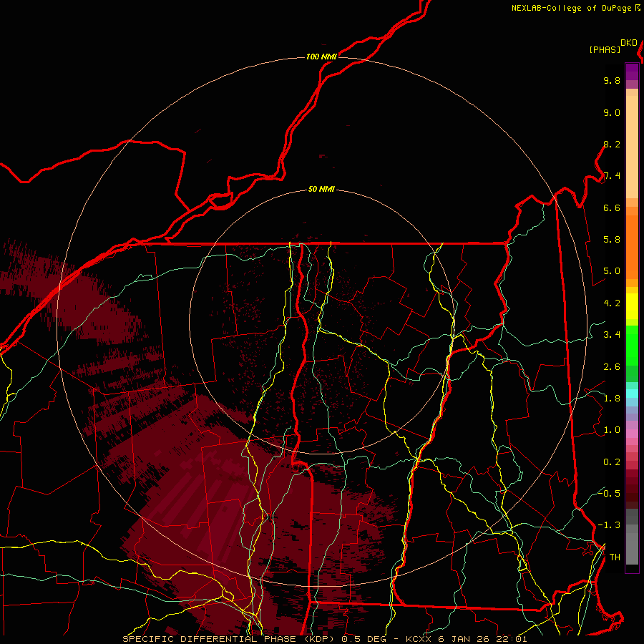Image resolution: width=644 pixels, height=644 pixels.
Task: Click the -1.3 scale value
Action: [x=610, y=526]
